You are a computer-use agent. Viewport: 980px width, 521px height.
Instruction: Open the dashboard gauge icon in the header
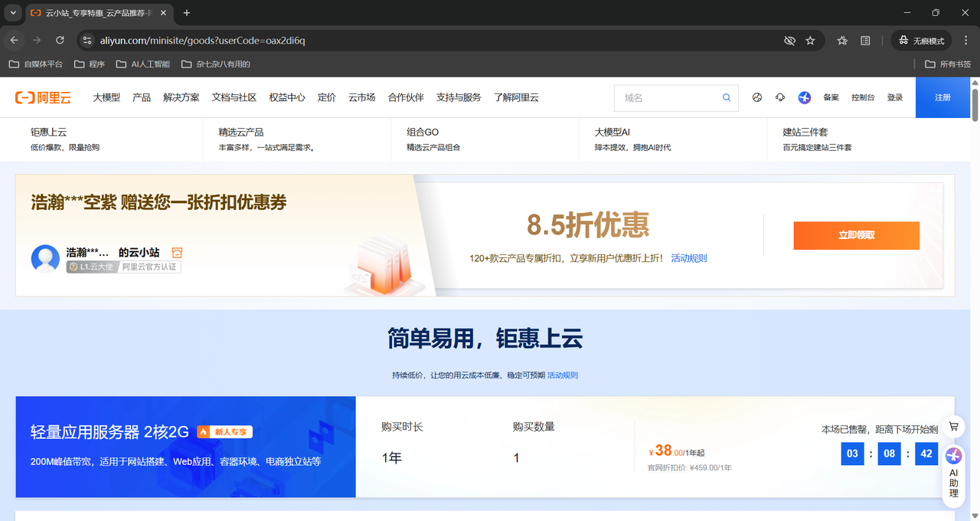(757, 97)
